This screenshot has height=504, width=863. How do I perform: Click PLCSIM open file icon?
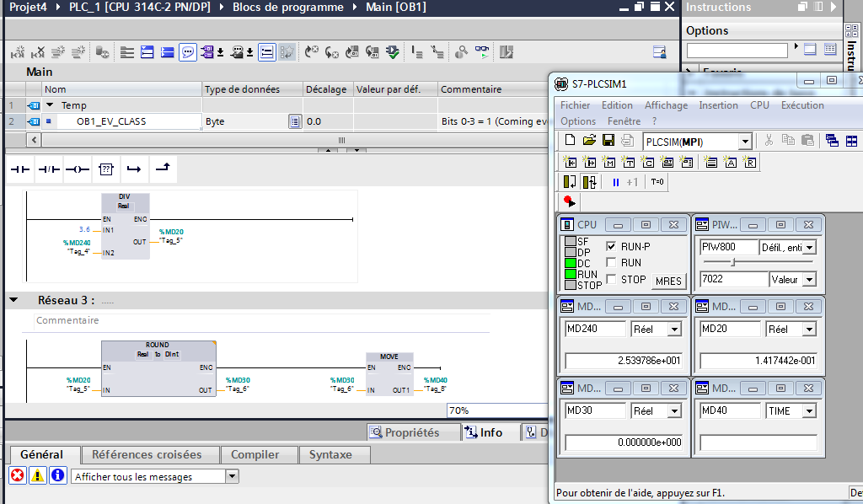click(589, 141)
